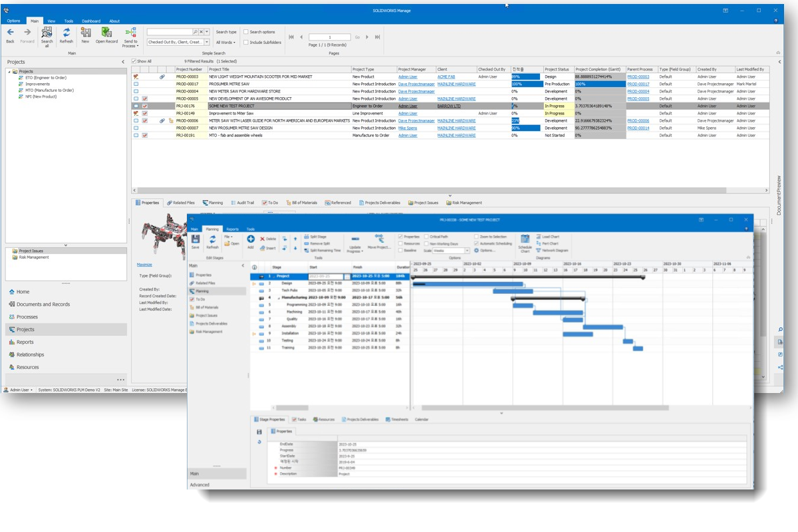This screenshot has width=798, height=532.
Task: Open the ACME FAB client link
Action: tap(446, 76)
